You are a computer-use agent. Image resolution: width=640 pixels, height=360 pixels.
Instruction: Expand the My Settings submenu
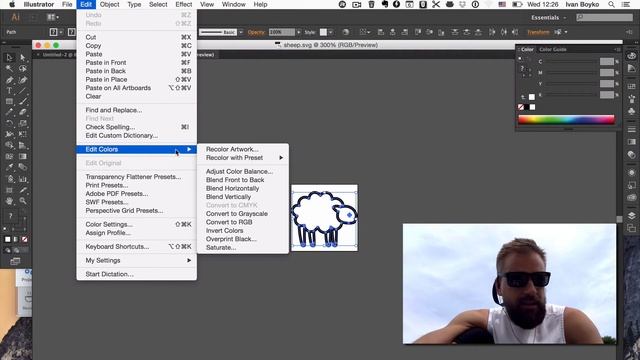pos(136,260)
